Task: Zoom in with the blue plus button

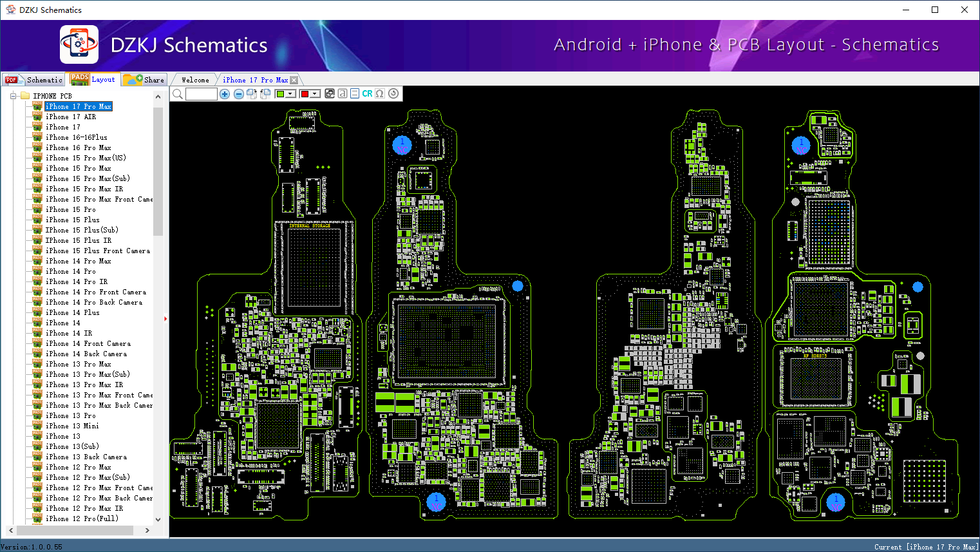Action: pyautogui.click(x=225, y=94)
